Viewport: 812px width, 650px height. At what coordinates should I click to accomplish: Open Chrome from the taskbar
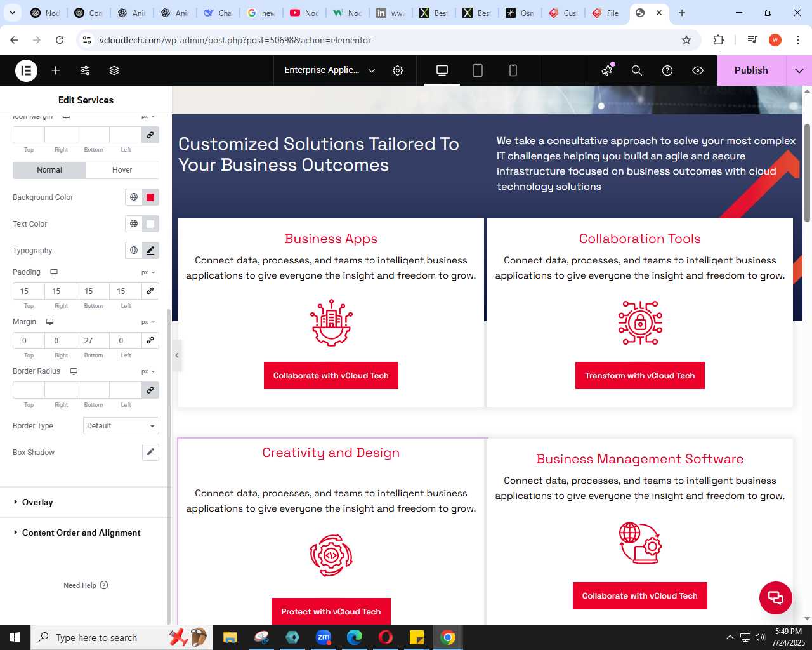tap(448, 637)
